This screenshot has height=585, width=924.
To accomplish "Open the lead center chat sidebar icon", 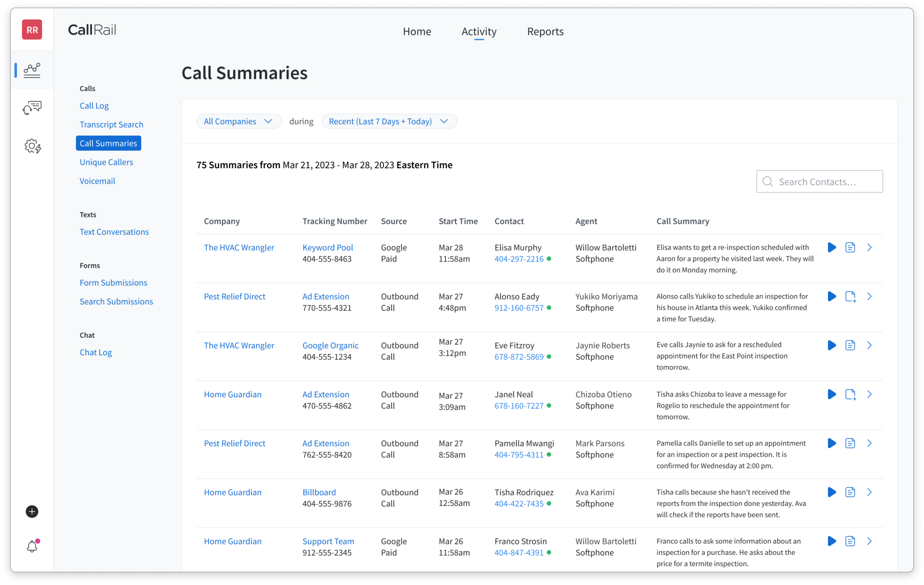I will 32,108.
